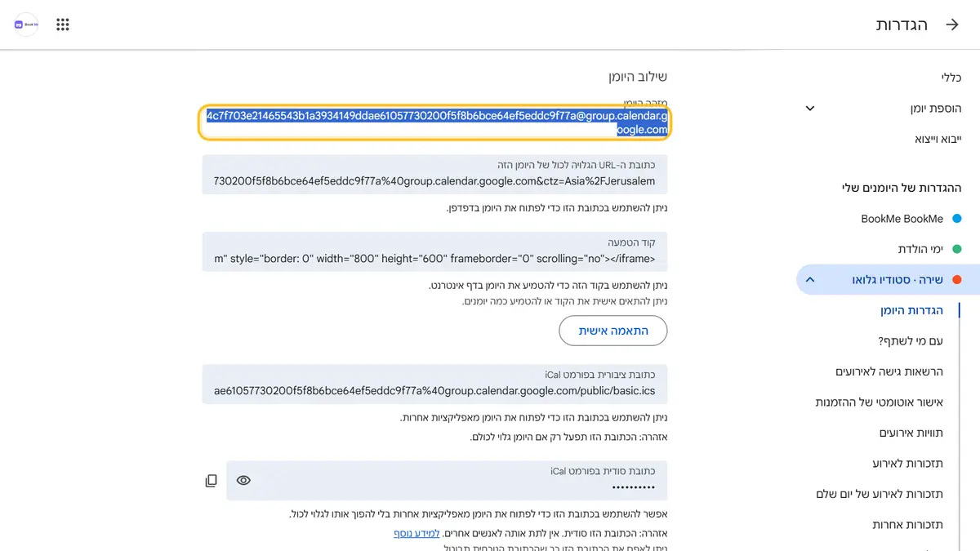Image resolution: width=980 pixels, height=551 pixels.
Task: Open the Google apps grid launcher
Action: [63, 24]
